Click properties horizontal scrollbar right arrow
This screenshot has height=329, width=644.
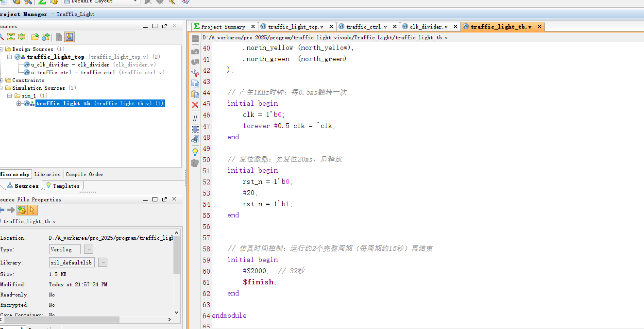[x=169, y=320]
